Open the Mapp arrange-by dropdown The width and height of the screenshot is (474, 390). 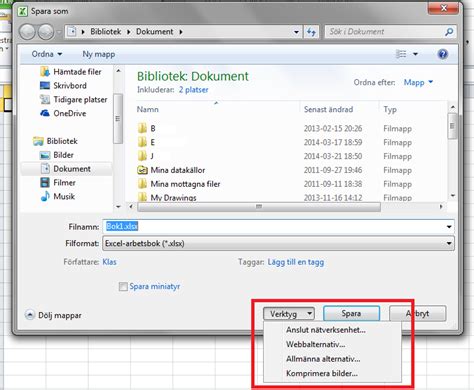(418, 82)
